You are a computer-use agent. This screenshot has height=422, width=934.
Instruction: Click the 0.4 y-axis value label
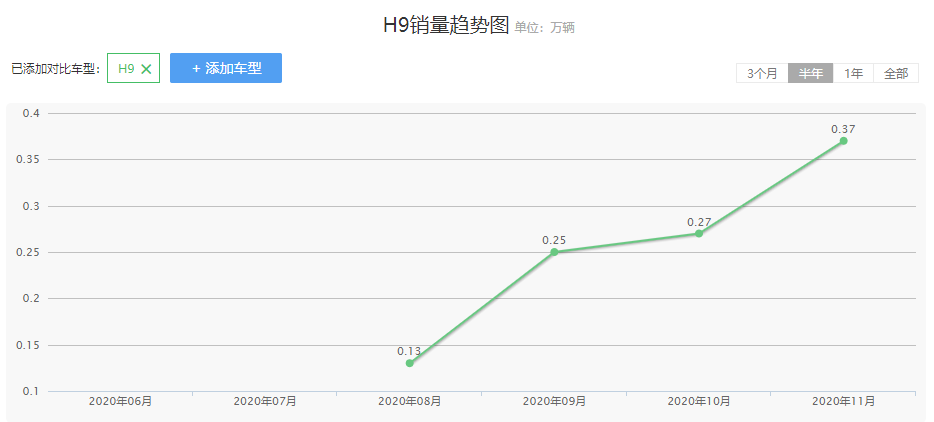pos(30,113)
